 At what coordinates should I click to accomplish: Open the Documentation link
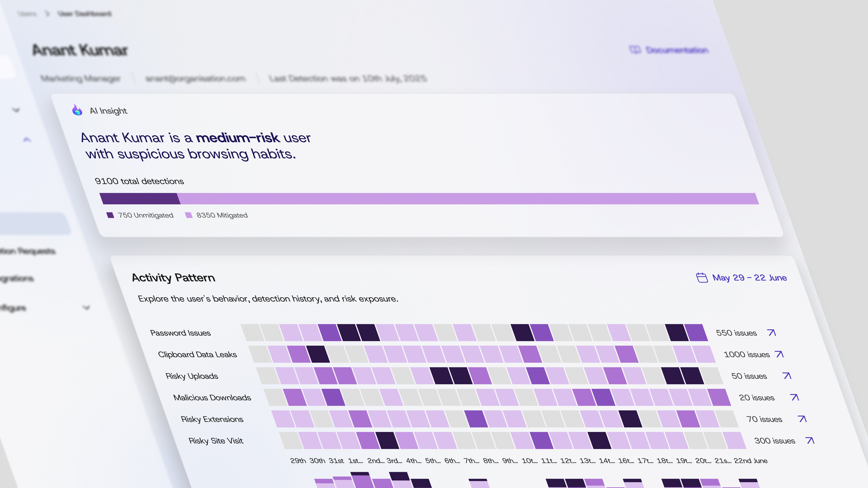(677, 50)
